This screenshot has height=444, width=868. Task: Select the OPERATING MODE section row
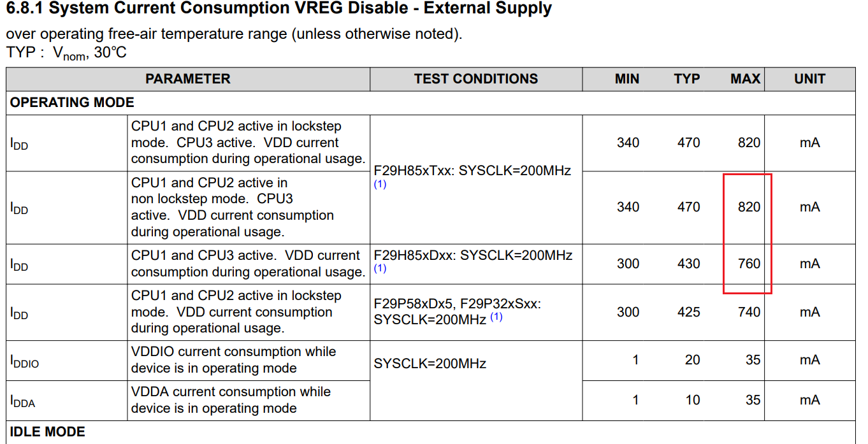pos(431,103)
